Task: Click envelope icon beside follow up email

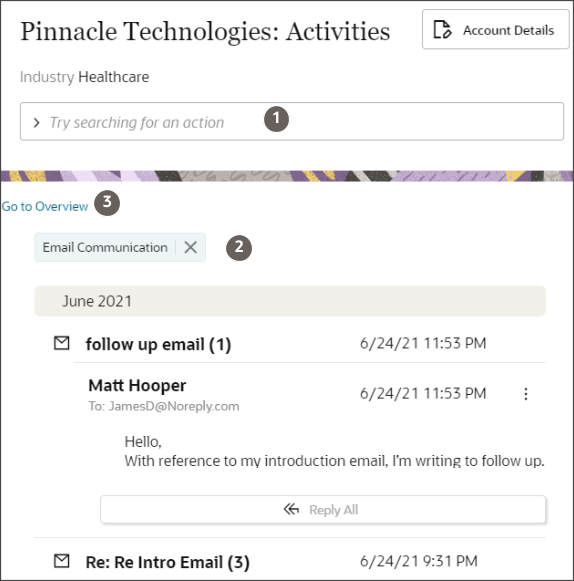Action: (62, 343)
